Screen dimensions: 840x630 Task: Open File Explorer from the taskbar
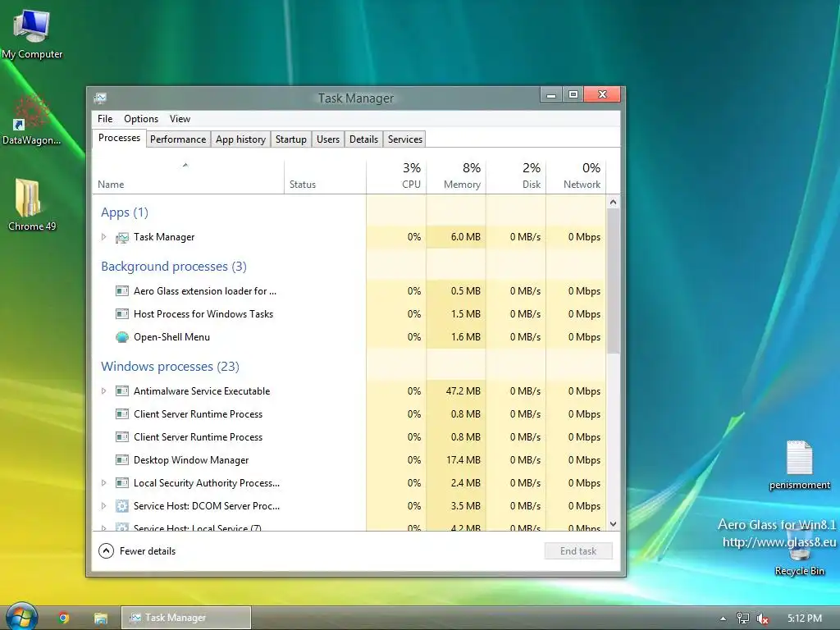[101, 618]
